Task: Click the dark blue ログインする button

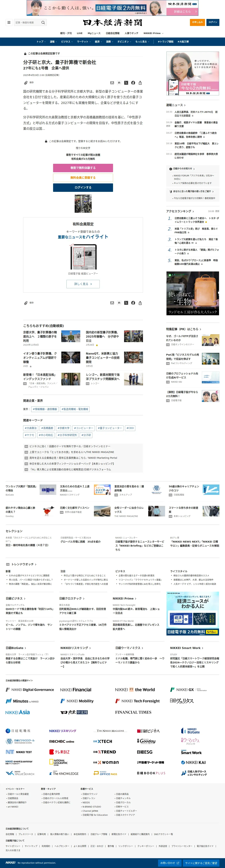Action: tap(83, 187)
